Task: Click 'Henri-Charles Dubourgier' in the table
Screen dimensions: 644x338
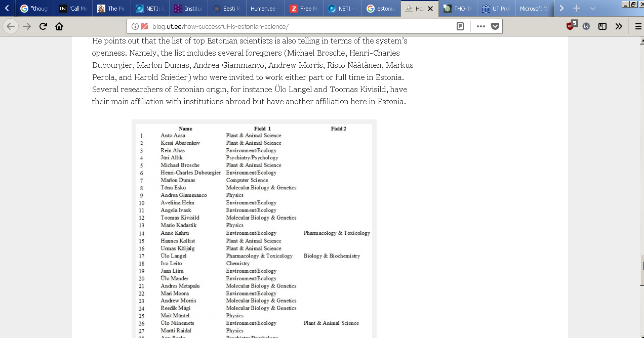Action: pyautogui.click(x=191, y=173)
